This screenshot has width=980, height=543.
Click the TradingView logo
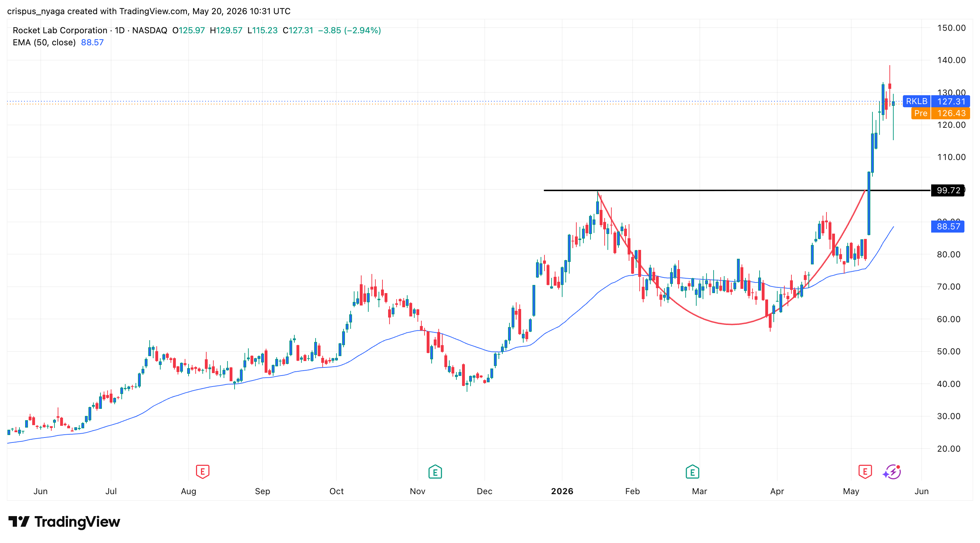[x=64, y=521]
